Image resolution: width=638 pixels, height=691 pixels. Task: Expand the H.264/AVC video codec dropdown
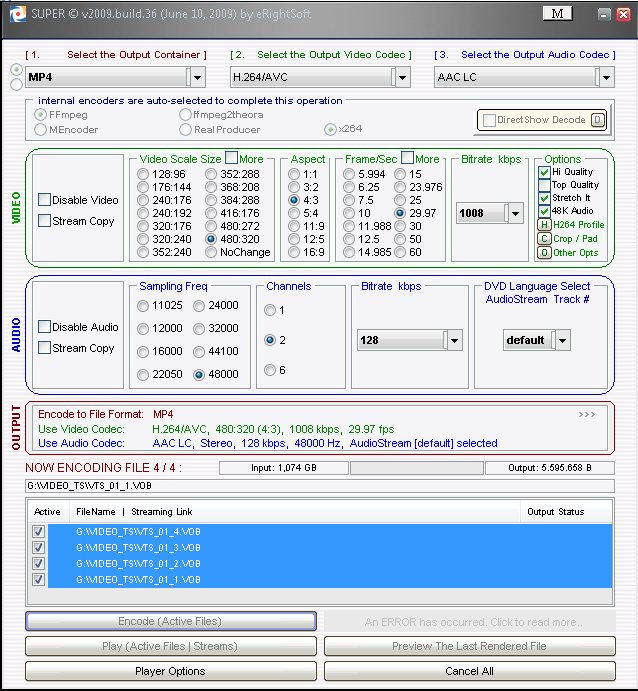[402, 77]
